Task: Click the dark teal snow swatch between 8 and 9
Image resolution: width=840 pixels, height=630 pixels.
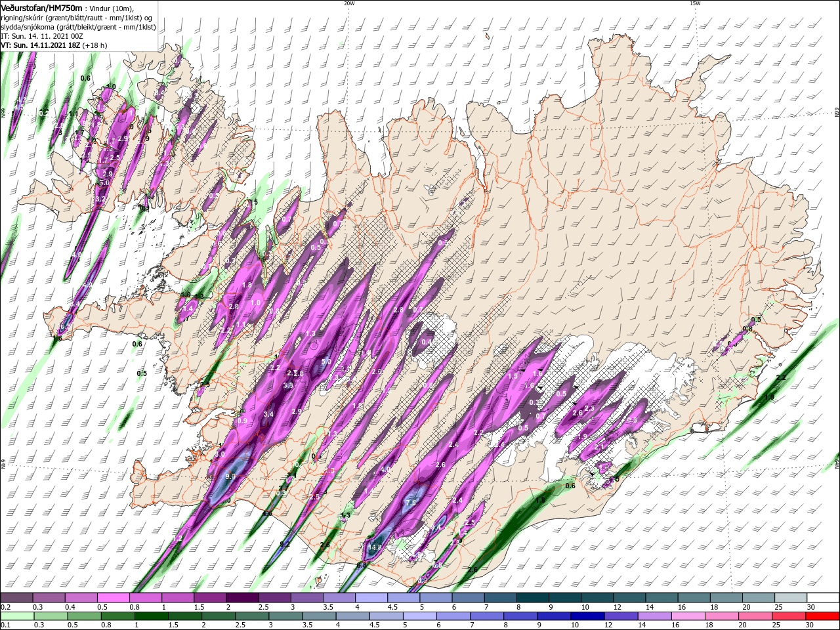Action: [533, 598]
